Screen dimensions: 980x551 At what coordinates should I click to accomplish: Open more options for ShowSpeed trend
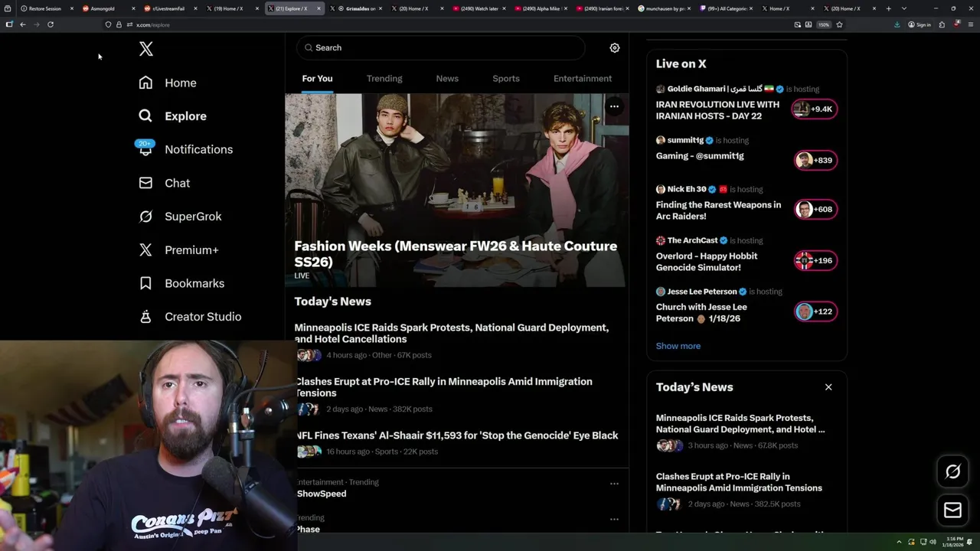pos(614,484)
